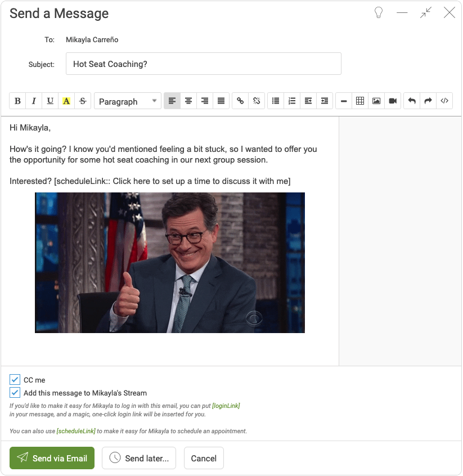Insert a hyperlink

pos(240,101)
